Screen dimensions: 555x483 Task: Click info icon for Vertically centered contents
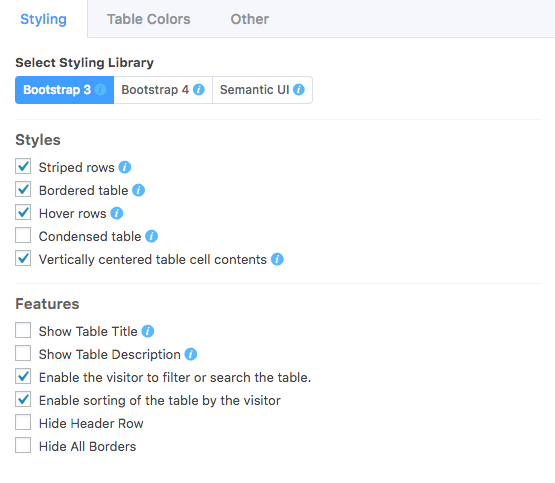(277, 259)
